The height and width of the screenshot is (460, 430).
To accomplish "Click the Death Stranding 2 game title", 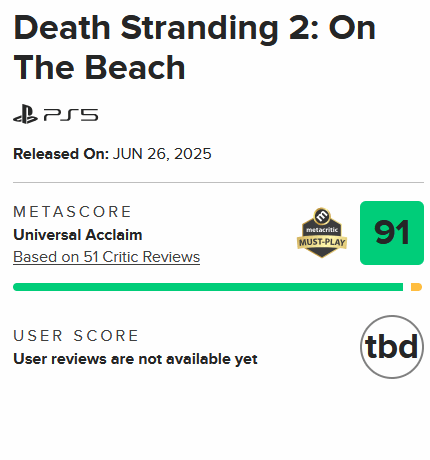I will [x=195, y=47].
